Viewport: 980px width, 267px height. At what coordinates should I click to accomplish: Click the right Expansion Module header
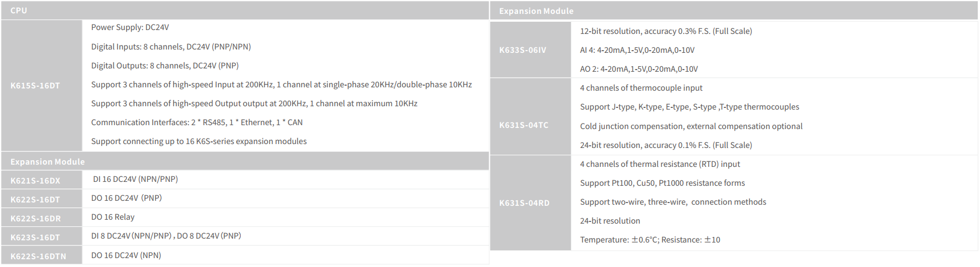pos(536,11)
